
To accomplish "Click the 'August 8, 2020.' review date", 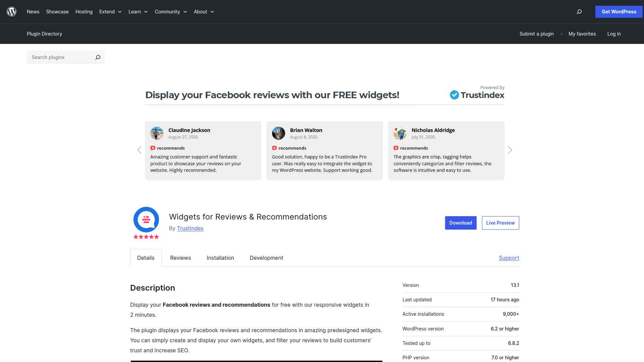I will click(304, 137).
